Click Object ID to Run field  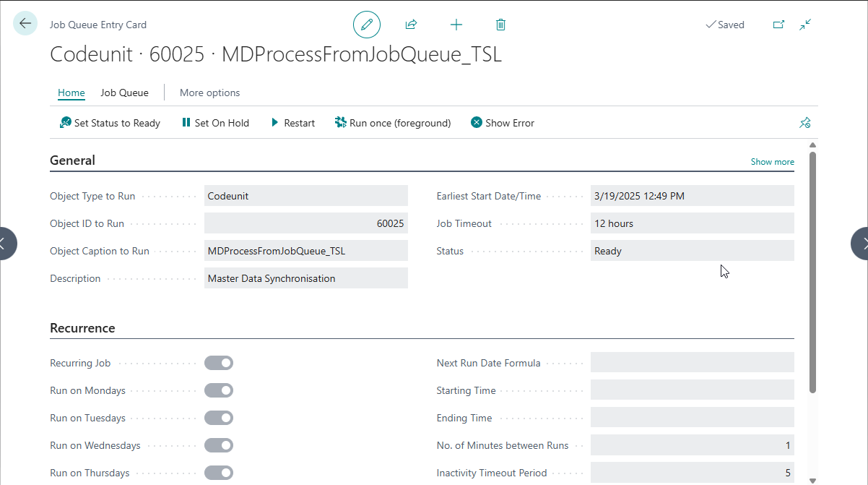coord(306,223)
